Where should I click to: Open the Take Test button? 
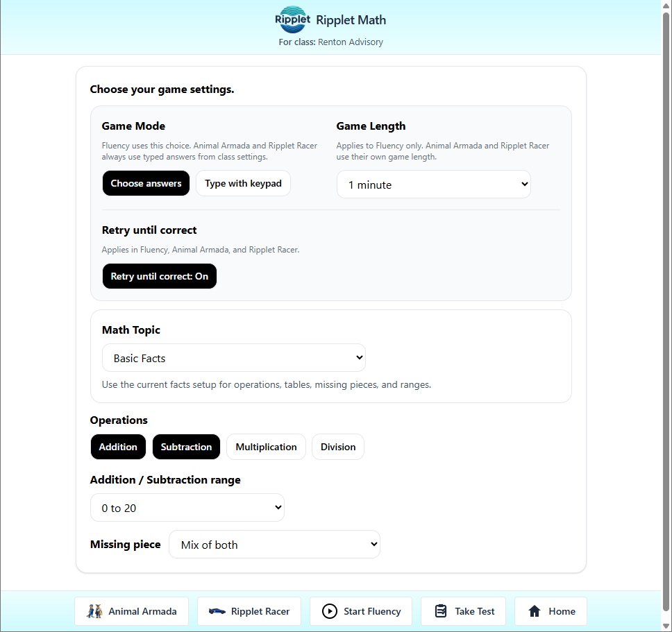463,611
